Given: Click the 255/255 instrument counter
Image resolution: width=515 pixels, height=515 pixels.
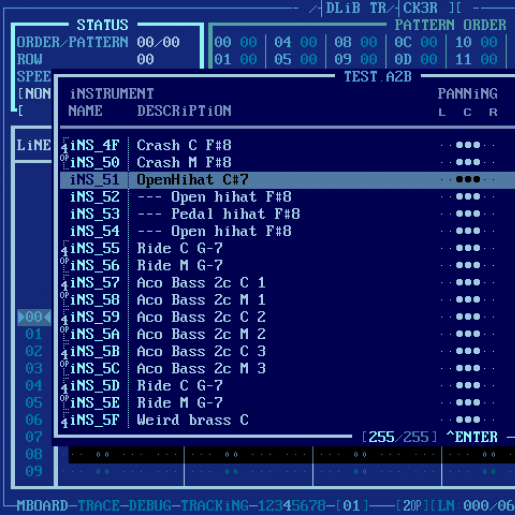Looking at the screenshot, I should [399, 437].
